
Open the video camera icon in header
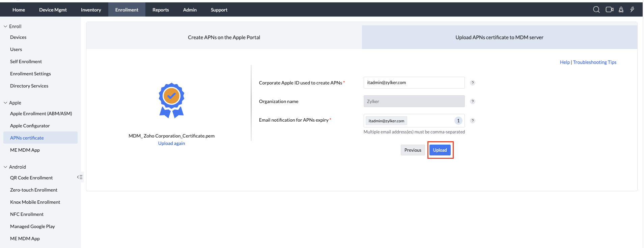609,9
